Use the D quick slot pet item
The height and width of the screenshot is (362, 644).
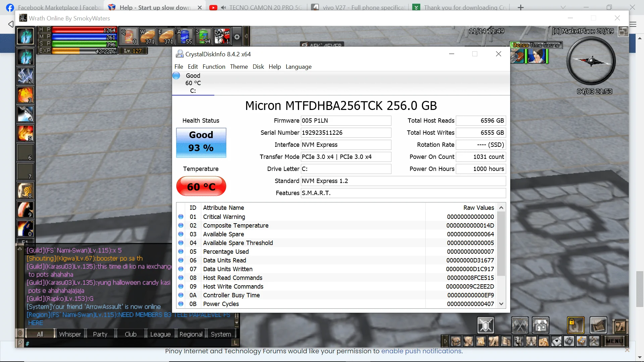click(x=222, y=36)
